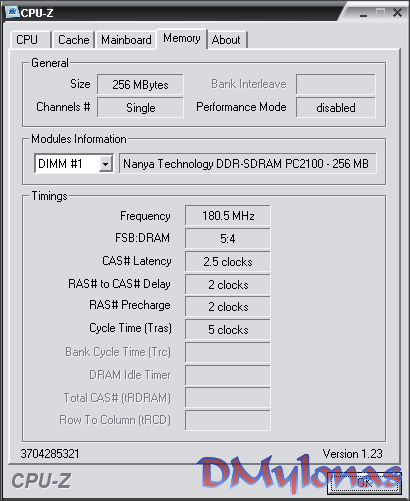The width and height of the screenshot is (410, 501).
Task: Open the About tab
Action: [x=227, y=40]
